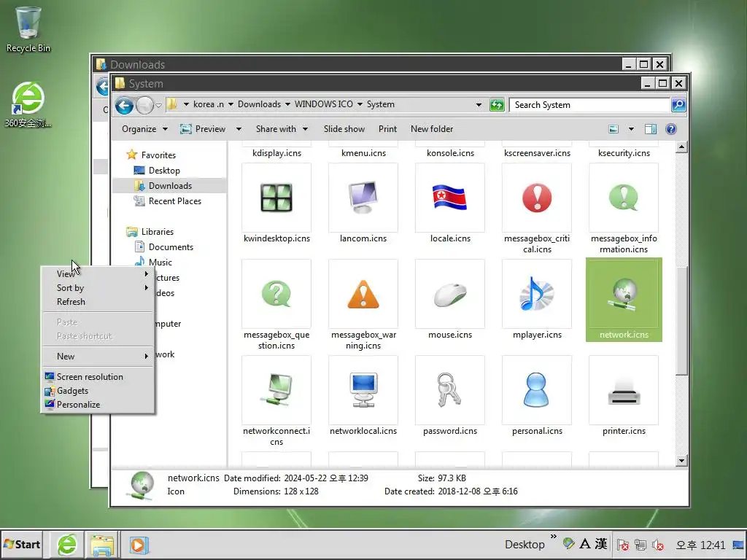Screen dimensions: 747x560
Task: Select the lancom.icns monitor icon
Action: 363,198
